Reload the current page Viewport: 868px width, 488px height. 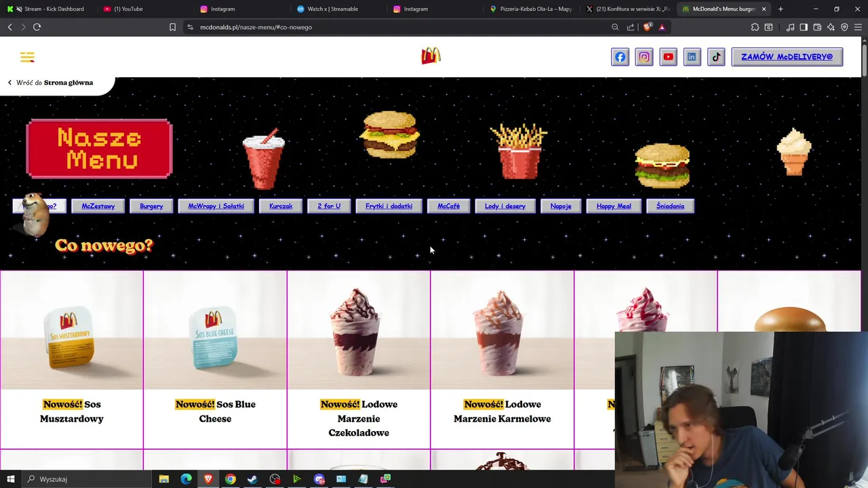point(37,27)
